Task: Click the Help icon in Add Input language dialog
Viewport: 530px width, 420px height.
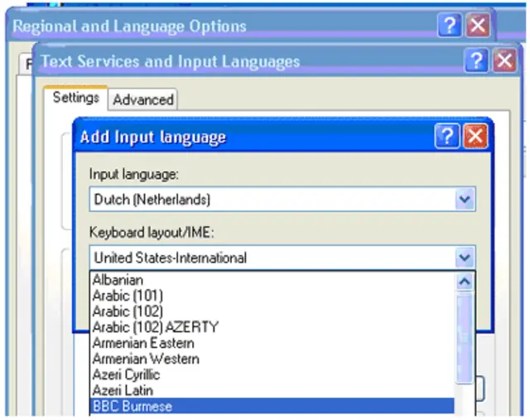Action: [x=447, y=137]
